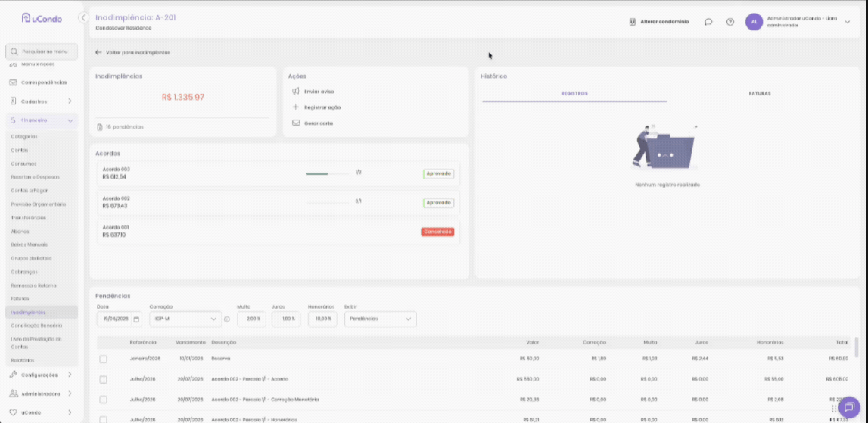Expand the Administradora menu chevron
868x423 pixels.
(x=70, y=393)
